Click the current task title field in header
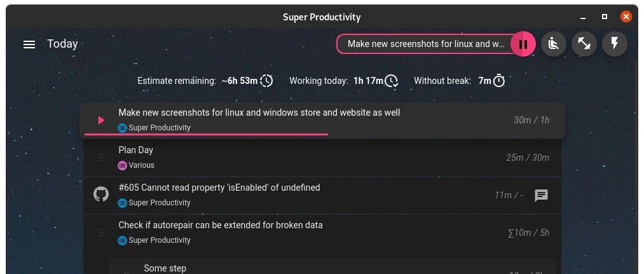This screenshot has width=644, height=274. pyautogui.click(x=426, y=44)
